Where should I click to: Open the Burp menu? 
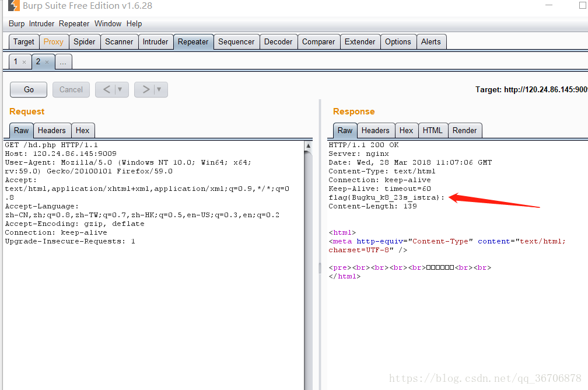click(x=16, y=24)
